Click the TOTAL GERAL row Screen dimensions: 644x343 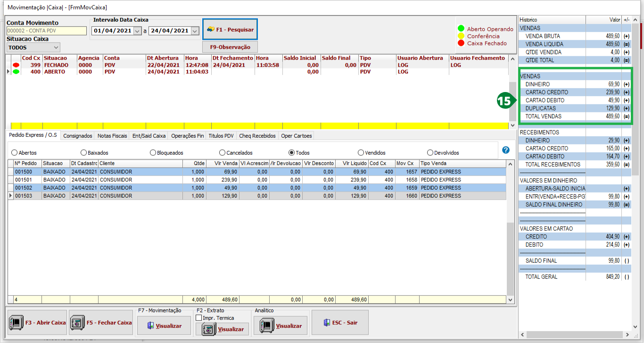575,276
